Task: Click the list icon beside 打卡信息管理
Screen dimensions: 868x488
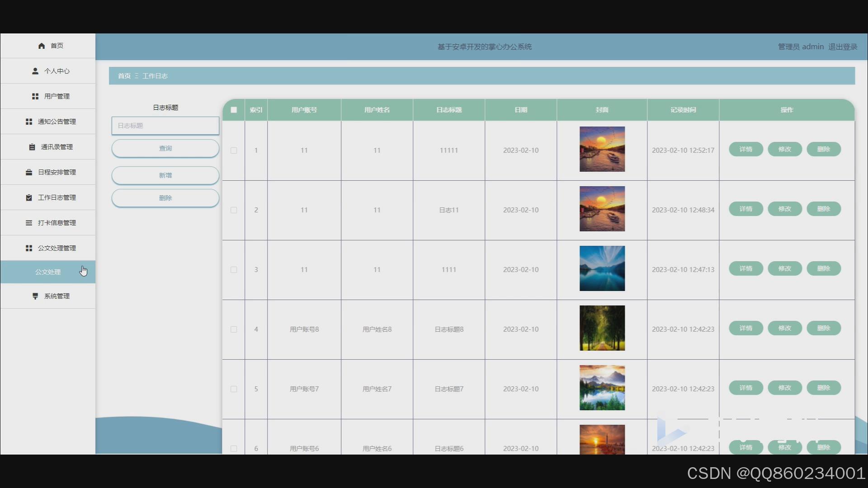Action: click(x=29, y=223)
